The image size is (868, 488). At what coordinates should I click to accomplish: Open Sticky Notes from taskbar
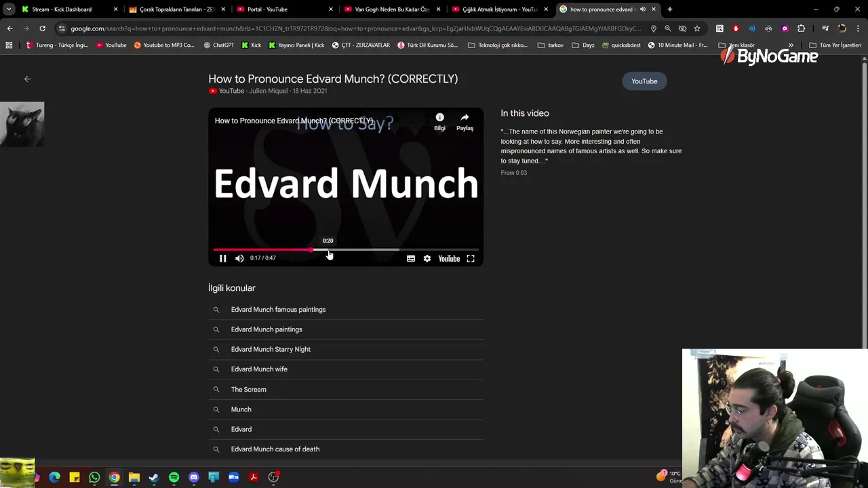tap(75, 477)
